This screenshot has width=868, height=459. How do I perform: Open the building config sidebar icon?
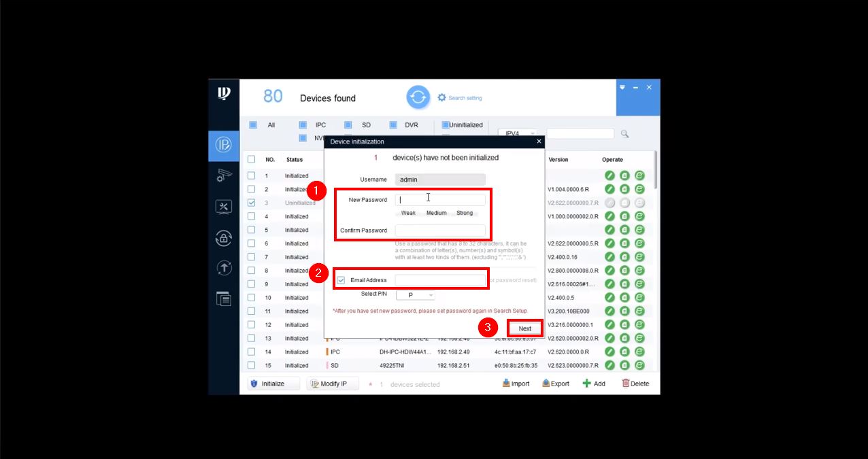coord(224,299)
